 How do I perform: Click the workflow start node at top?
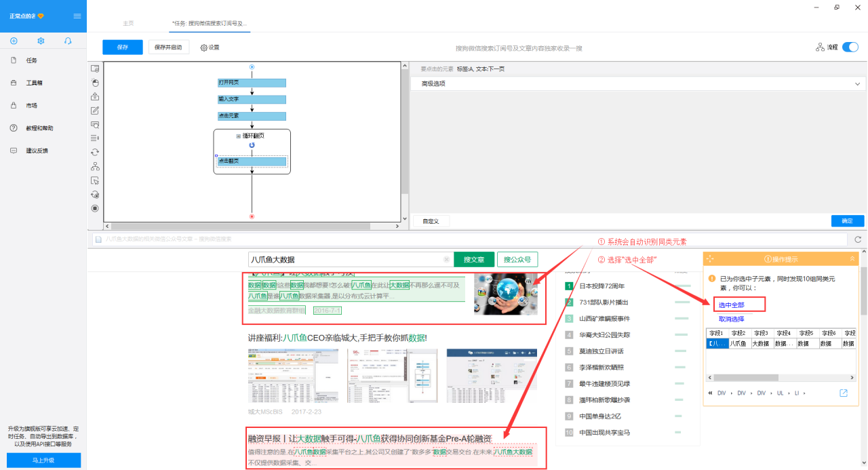point(252,66)
